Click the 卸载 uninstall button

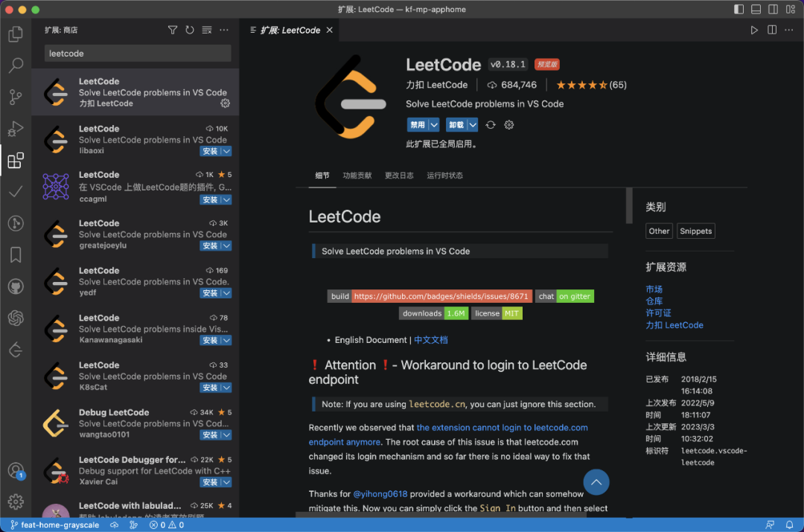point(456,125)
